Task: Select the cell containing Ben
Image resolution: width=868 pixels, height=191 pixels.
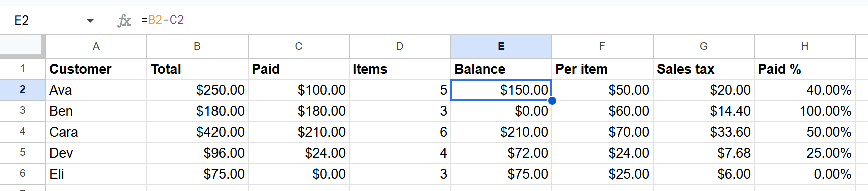Action: coord(96,111)
